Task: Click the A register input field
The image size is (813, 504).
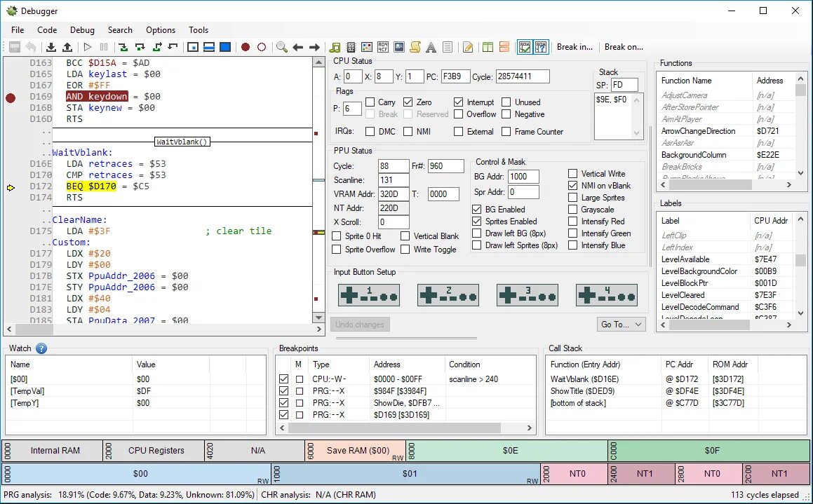Action: click(x=353, y=76)
